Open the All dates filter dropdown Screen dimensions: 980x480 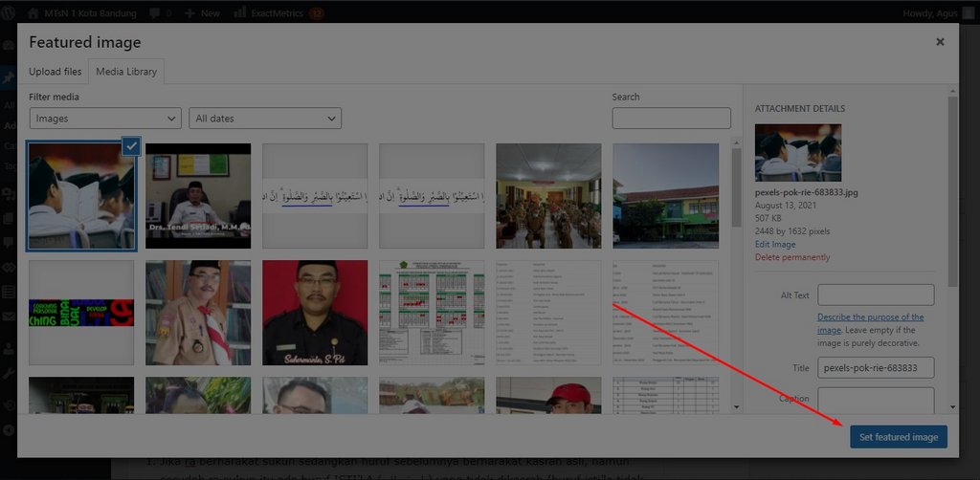coord(265,118)
